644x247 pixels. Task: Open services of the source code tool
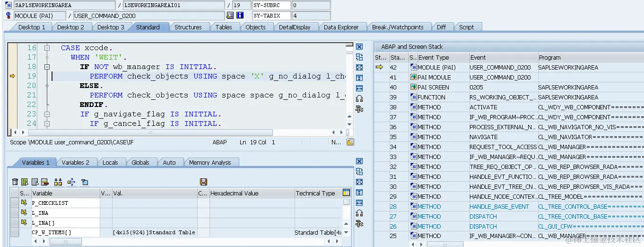point(359,99)
